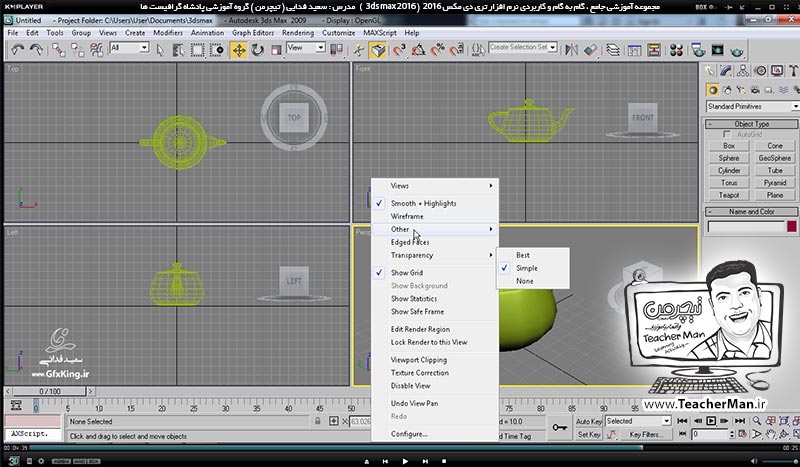
Task: Select the Geometry category sphere icon
Action: [x=713, y=90]
